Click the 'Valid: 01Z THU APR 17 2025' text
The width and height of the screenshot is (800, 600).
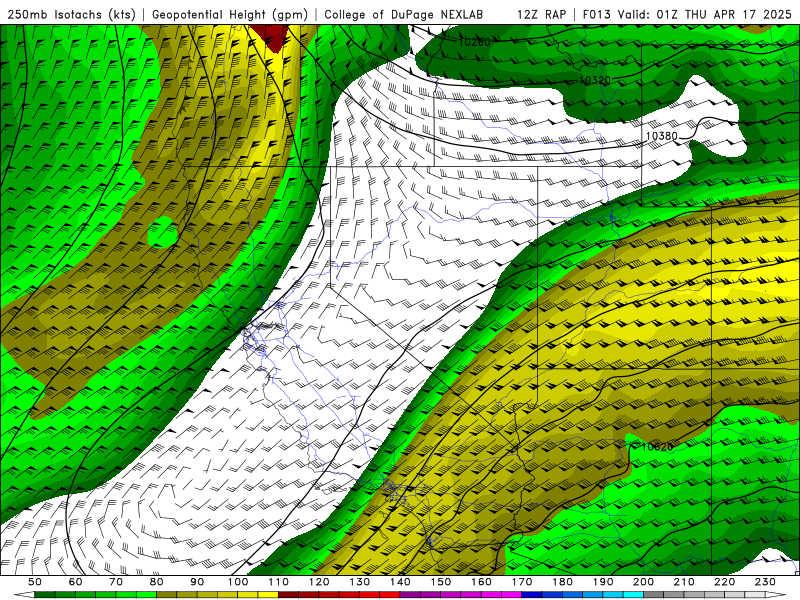coord(705,14)
